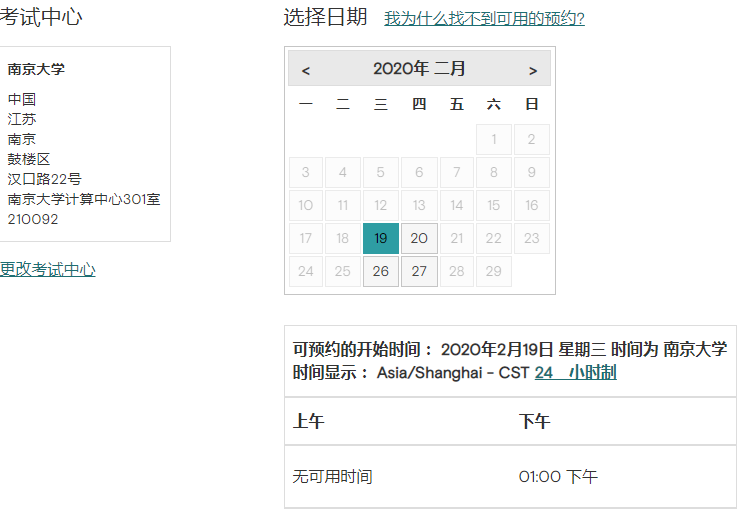Click disabled date 18 in calendar
The width and height of the screenshot is (738, 520).
click(343, 238)
